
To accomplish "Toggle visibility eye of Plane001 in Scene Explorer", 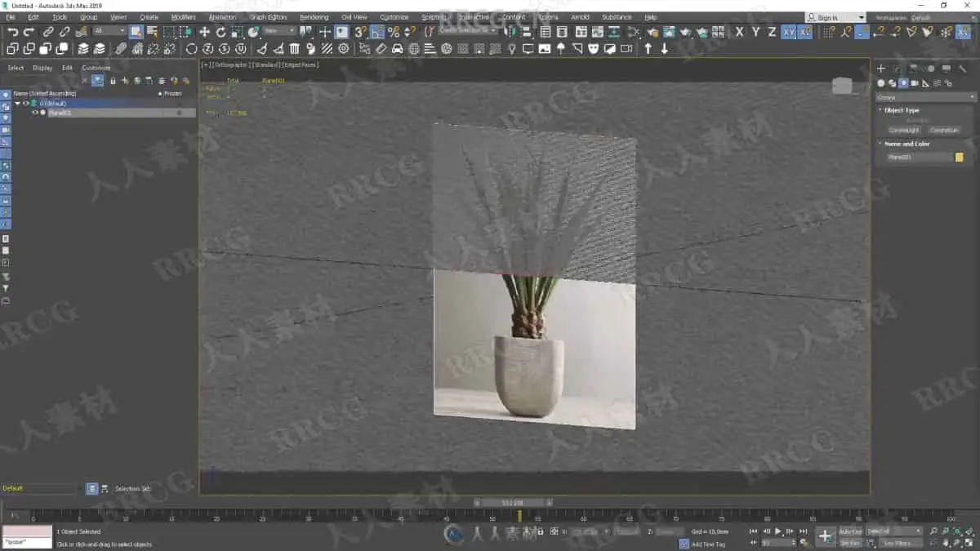I will pos(35,113).
